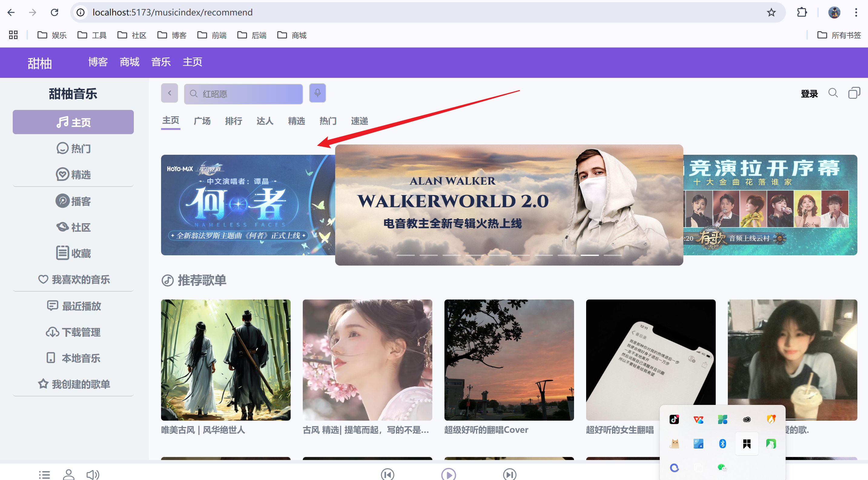Viewport: 868px width, 480px height.
Task: Click the 竞演拉开序幕 carousel banner
Action: click(770, 205)
